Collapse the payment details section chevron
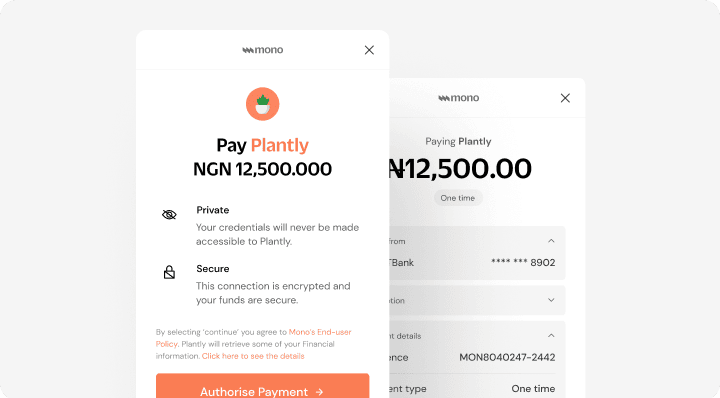Screen dimensions: 720x398 [x=551, y=336]
